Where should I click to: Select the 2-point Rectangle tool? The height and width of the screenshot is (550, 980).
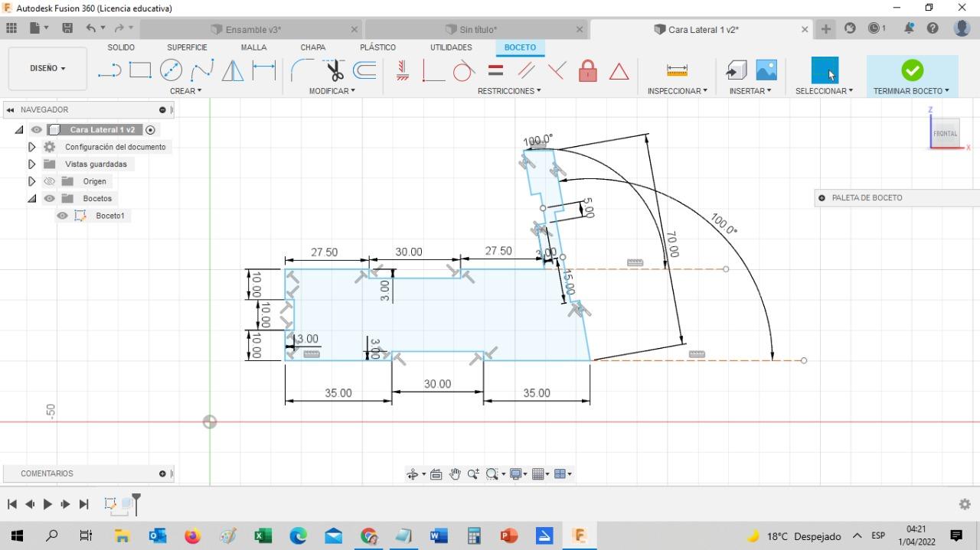click(x=140, y=70)
